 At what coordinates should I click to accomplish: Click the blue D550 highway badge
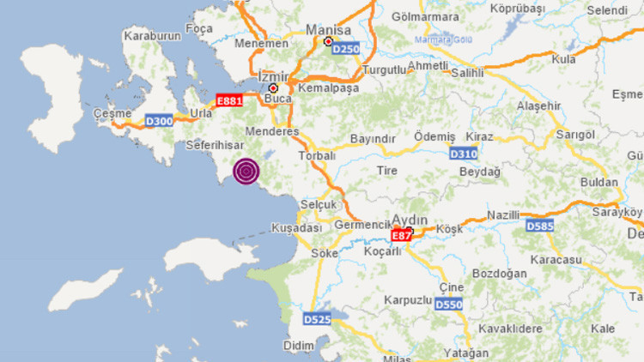point(448,305)
